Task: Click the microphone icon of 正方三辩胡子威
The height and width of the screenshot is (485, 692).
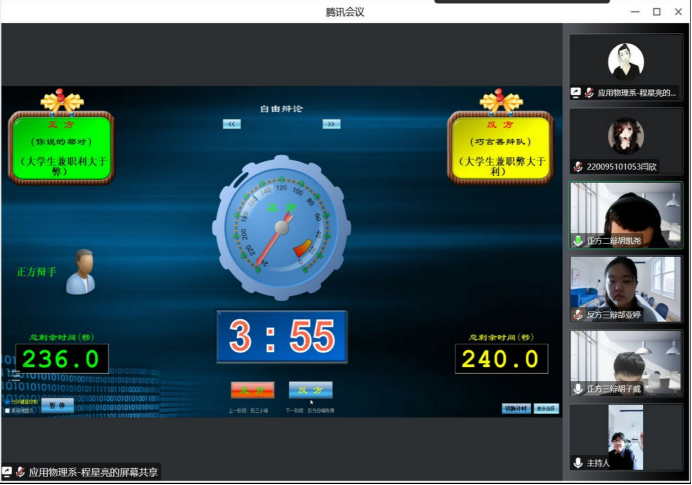Action: [578, 389]
